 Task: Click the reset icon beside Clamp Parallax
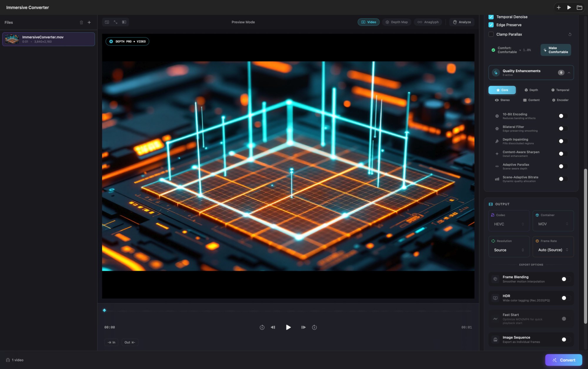[x=570, y=34]
